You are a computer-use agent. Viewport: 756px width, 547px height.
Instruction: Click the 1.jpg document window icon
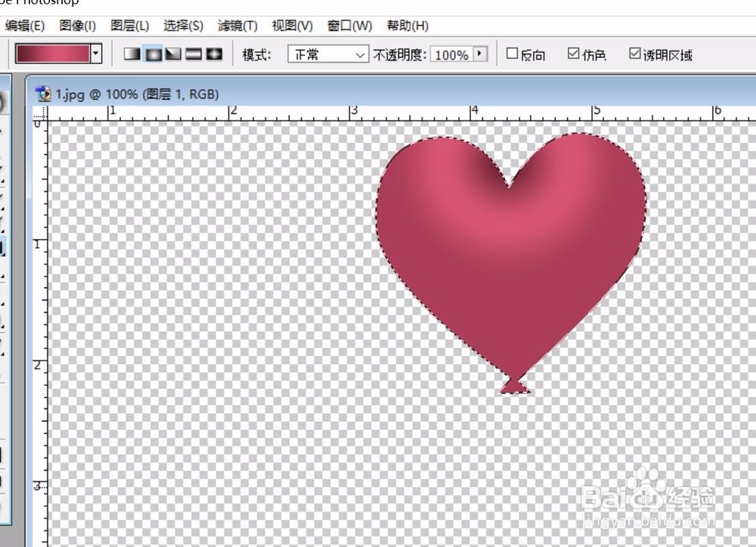(43, 94)
